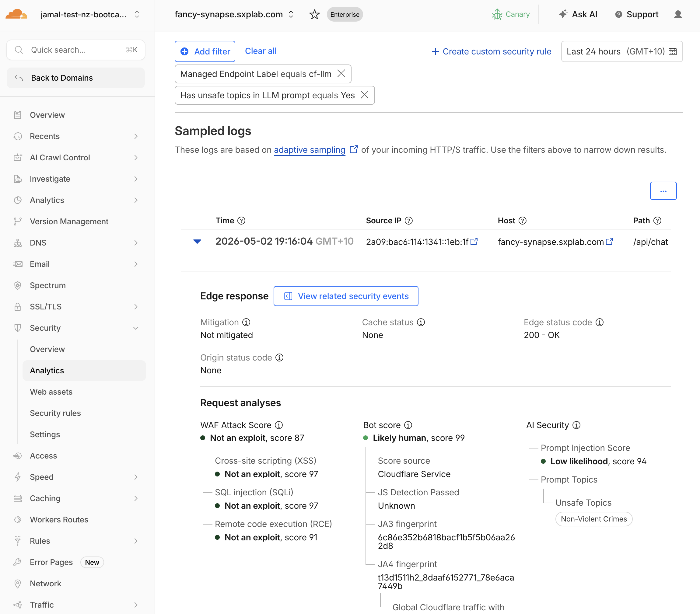The width and height of the screenshot is (700, 614).
Task: Expand the DNS sidebar section
Action: 136,243
